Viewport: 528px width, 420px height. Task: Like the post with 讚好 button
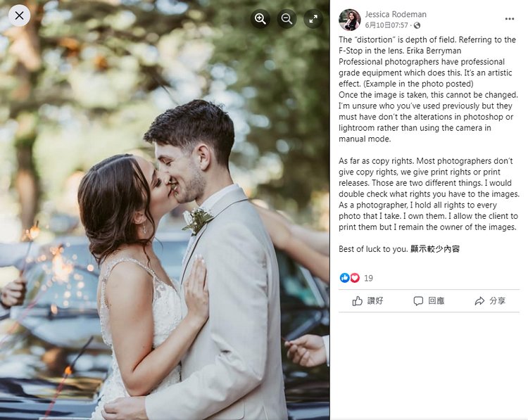367,301
